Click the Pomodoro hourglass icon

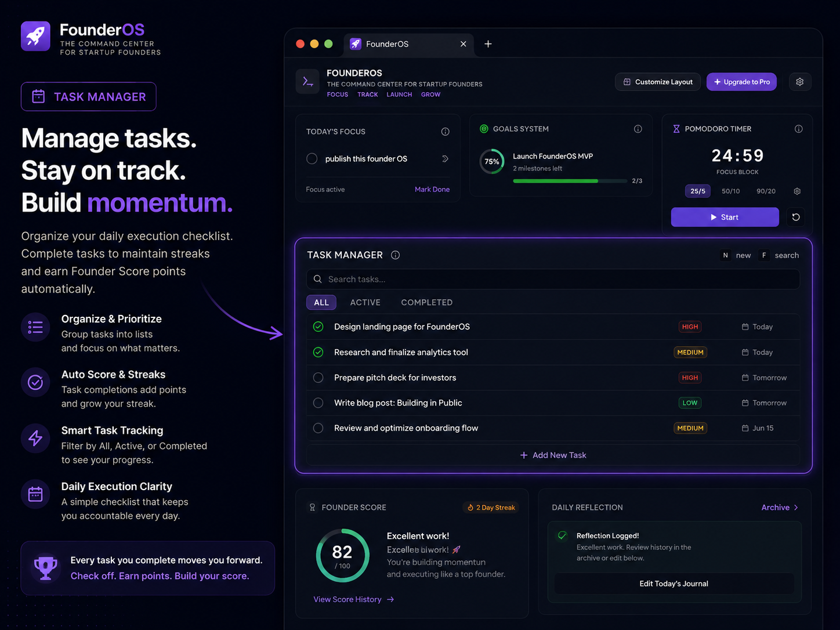(x=676, y=129)
